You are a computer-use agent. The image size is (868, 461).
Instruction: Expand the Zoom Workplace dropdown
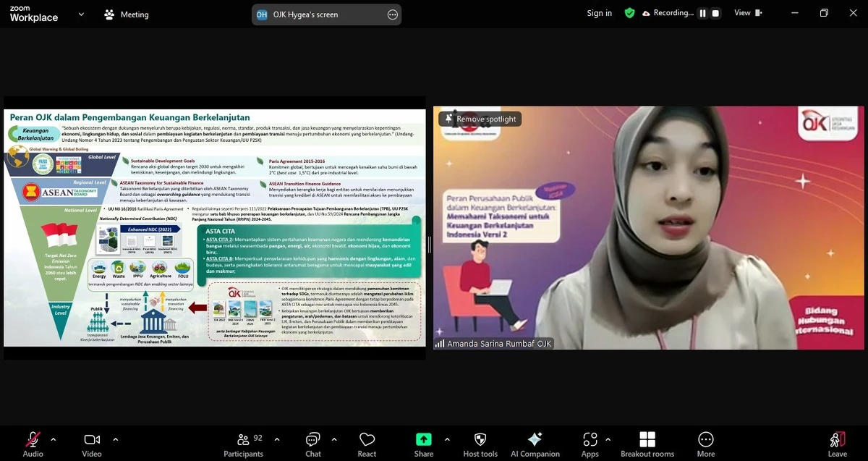coord(80,14)
